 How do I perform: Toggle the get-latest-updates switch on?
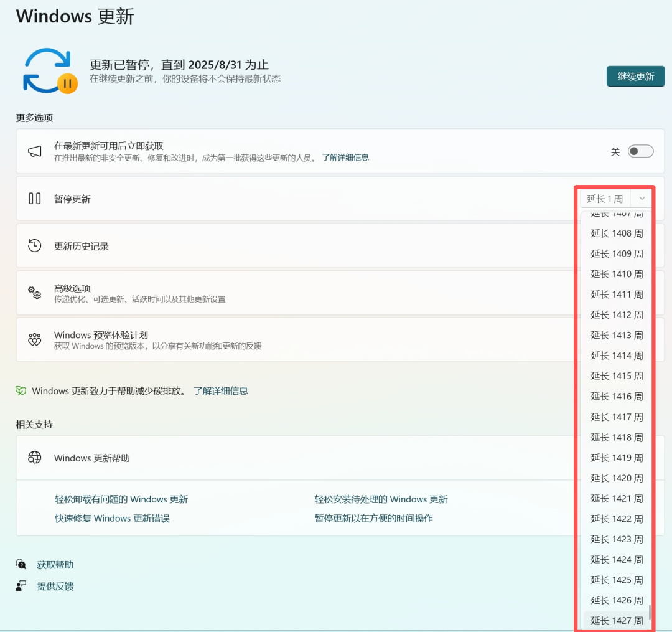pyautogui.click(x=640, y=151)
